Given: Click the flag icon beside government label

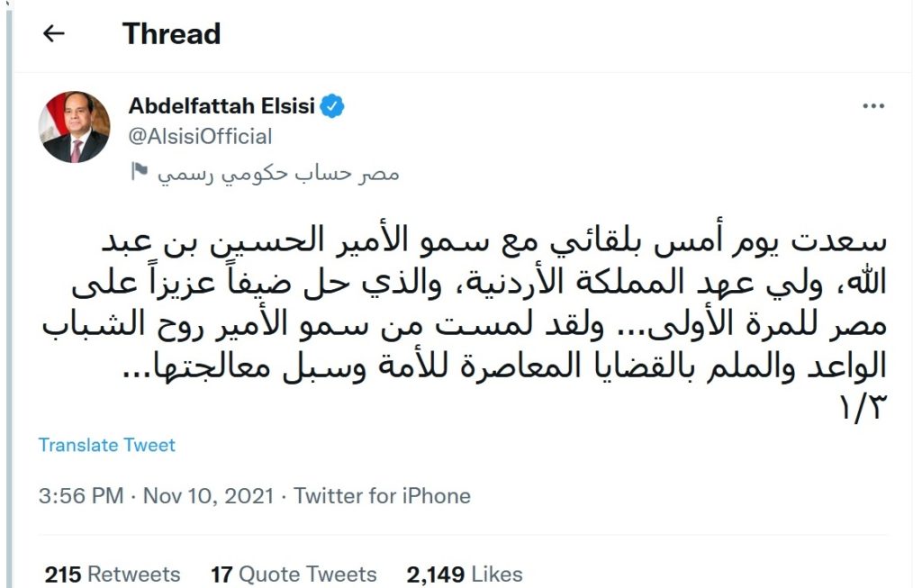Looking at the screenshot, I should click(139, 171).
